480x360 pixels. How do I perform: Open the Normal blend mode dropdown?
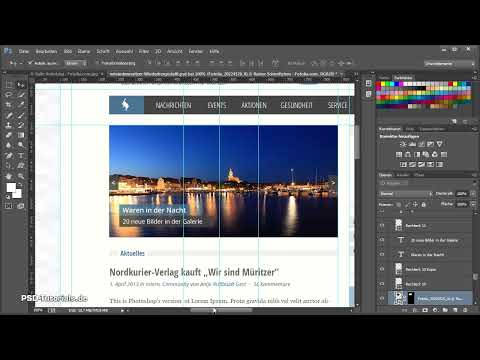pyautogui.click(x=405, y=194)
